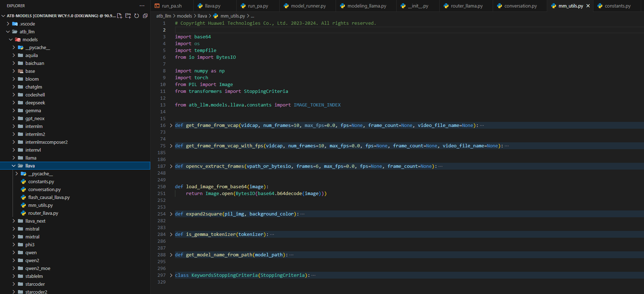Refresh the Explorer file tree
Screen dimensions: 644x294
pyautogui.click(x=137, y=16)
